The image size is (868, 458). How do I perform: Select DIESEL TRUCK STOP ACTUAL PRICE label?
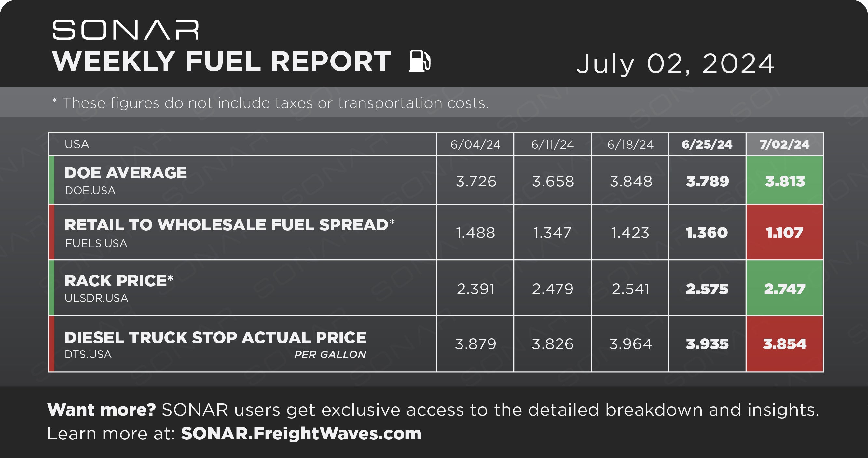pos(215,337)
